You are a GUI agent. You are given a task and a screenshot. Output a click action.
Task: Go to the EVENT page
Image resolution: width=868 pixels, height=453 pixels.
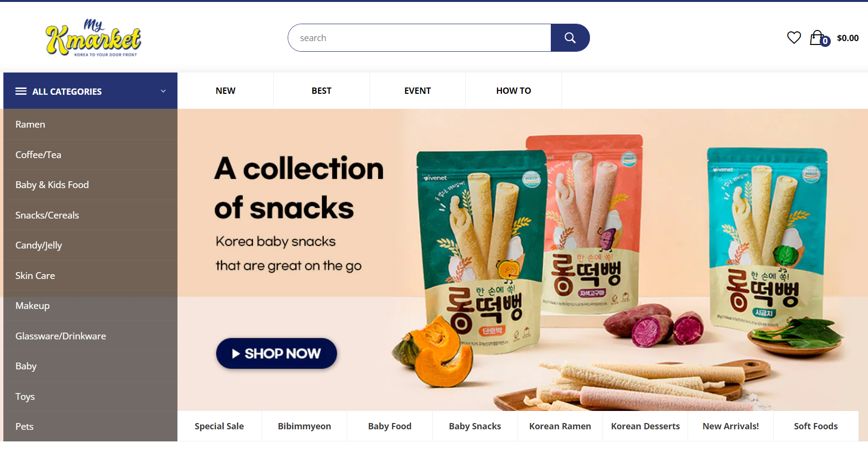pos(417,90)
